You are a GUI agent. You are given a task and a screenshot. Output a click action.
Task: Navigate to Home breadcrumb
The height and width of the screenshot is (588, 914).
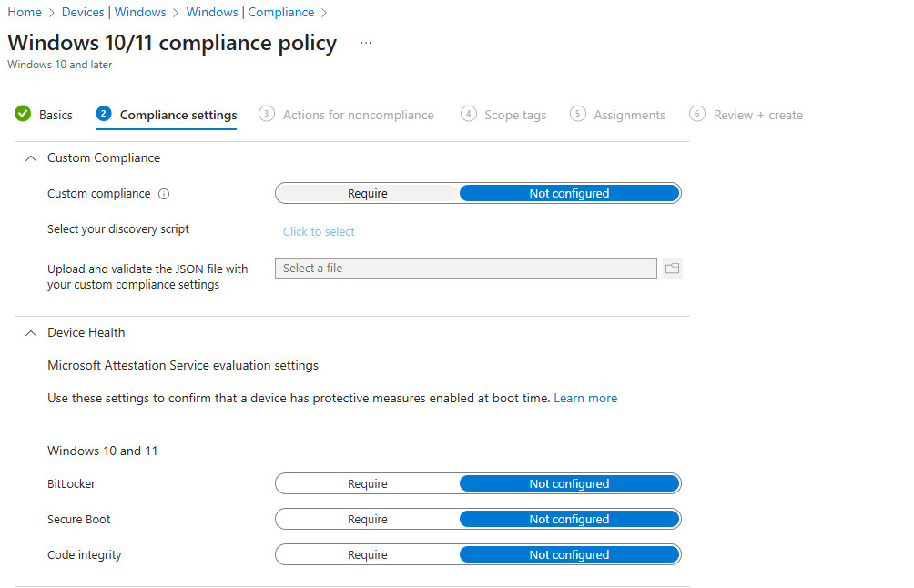(x=25, y=12)
